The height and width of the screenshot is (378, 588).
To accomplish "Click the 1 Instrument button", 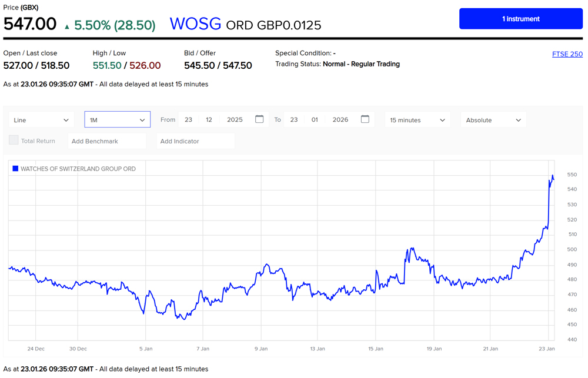I will (x=520, y=18).
